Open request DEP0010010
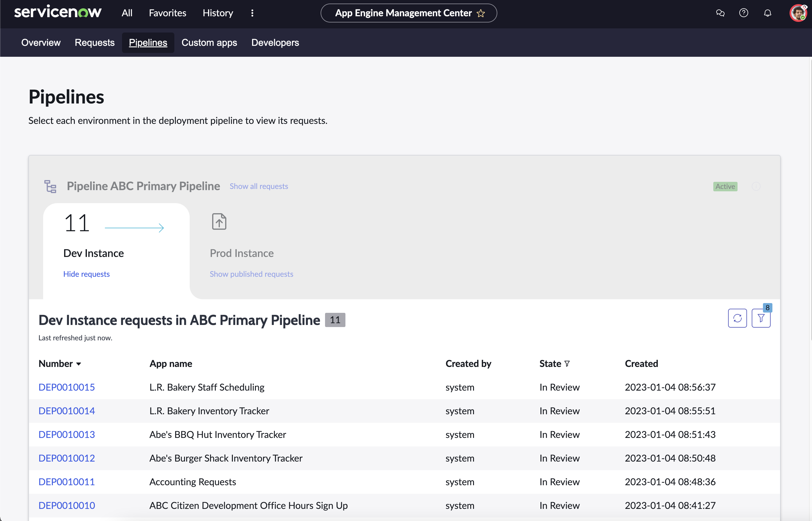812x521 pixels. pyautogui.click(x=66, y=505)
